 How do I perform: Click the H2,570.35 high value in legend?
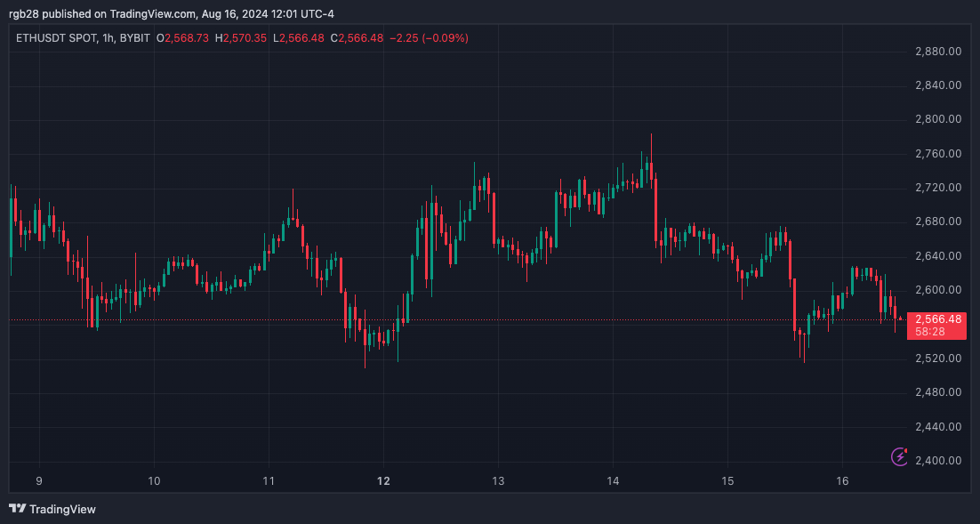(x=241, y=38)
